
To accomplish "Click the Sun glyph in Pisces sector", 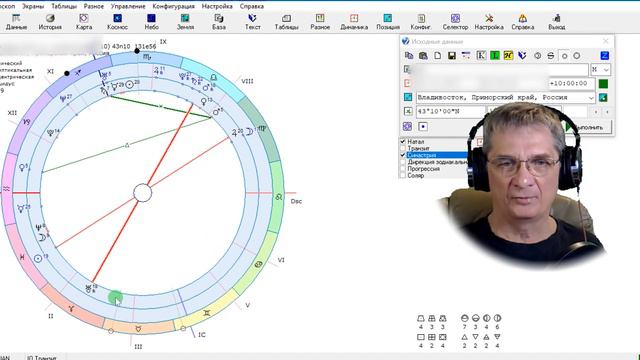I will [x=38, y=258].
